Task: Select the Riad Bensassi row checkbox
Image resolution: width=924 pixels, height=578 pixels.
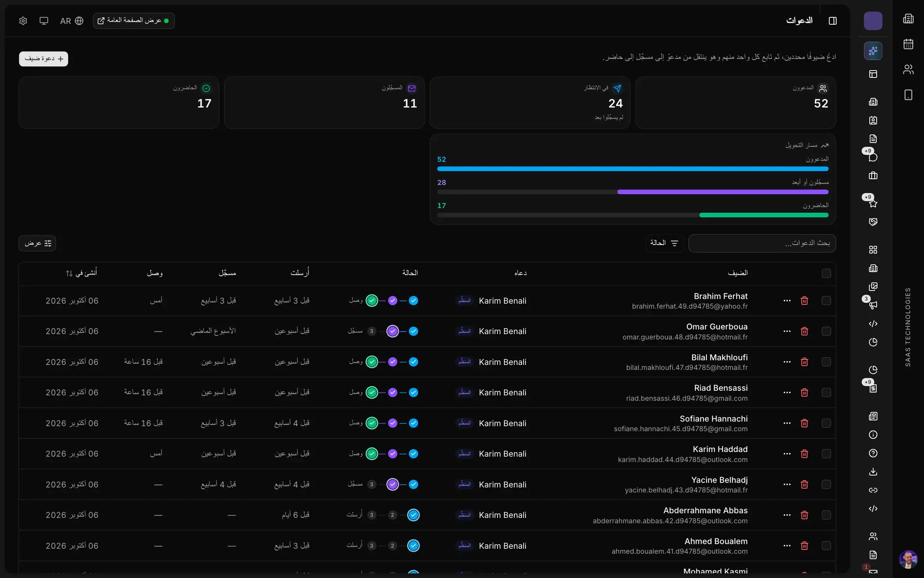Action: pyautogui.click(x=826, y=393)
